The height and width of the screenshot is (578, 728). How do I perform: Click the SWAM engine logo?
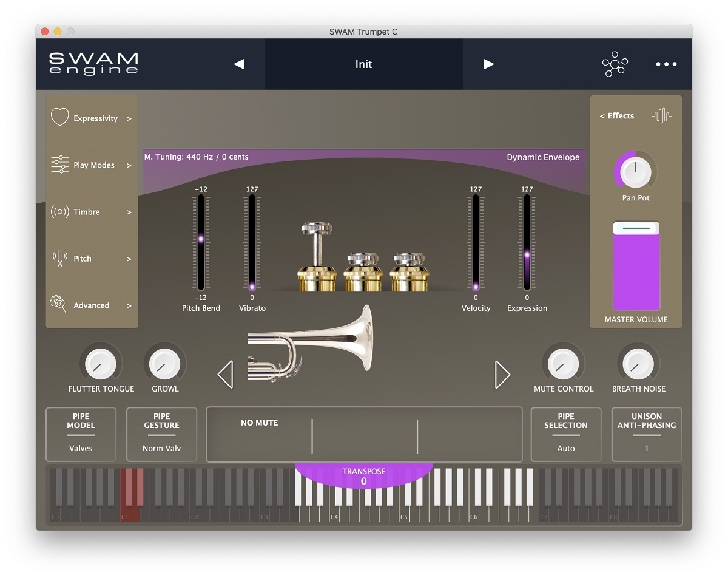pyautogui.click(x=93, y=64)
